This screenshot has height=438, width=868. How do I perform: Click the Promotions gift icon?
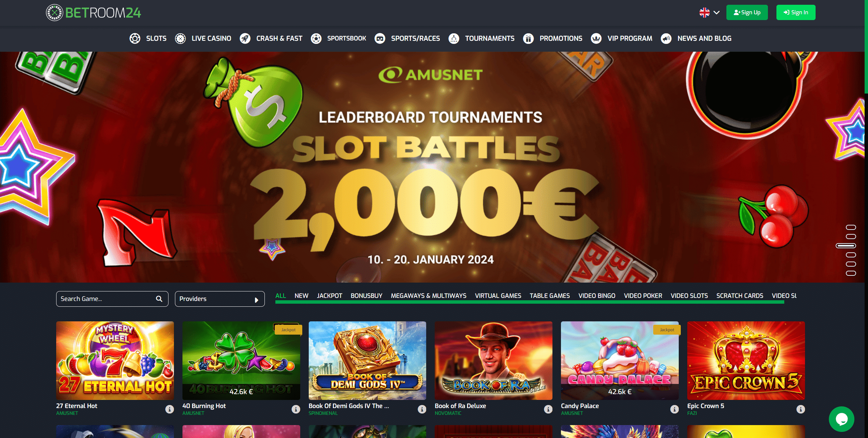pos(528,38)
